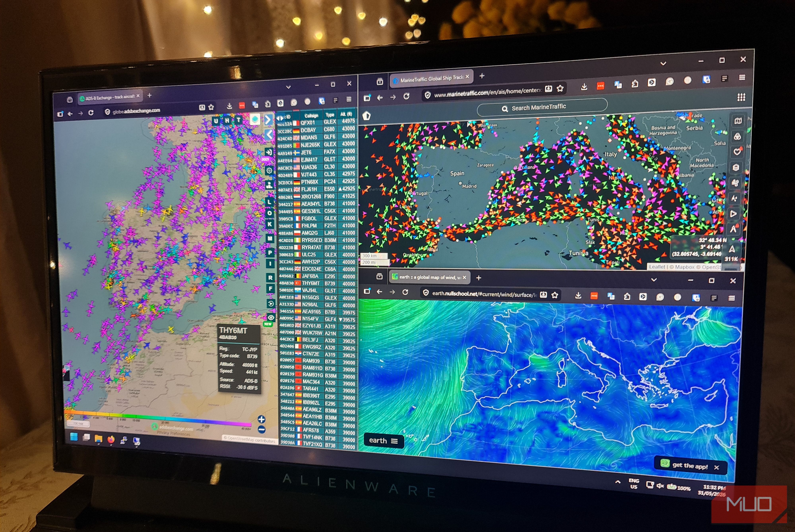Toggle the P button on ADS-B sidebar
The height and width of the screenshot is (532, 795).
270,252
